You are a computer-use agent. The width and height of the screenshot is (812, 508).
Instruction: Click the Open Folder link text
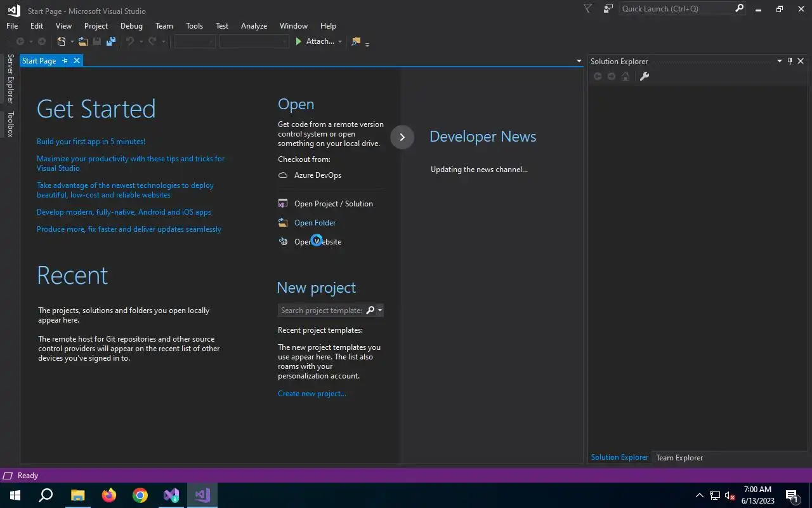[315, 223]
